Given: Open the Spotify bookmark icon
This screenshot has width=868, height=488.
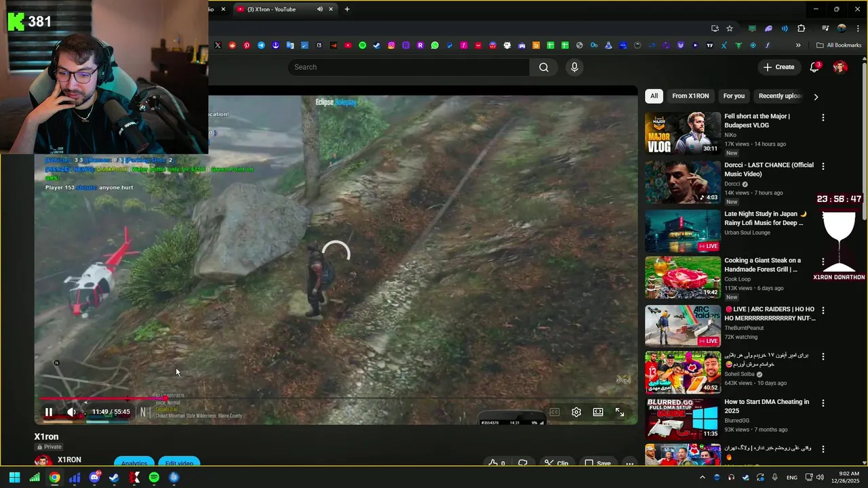Looking at the screenshot, I should click(362, 45).
